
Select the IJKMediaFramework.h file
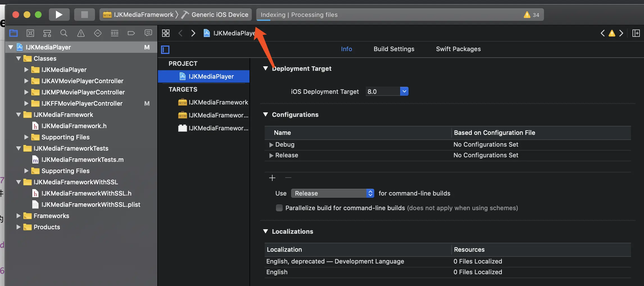tap(74, 126)
